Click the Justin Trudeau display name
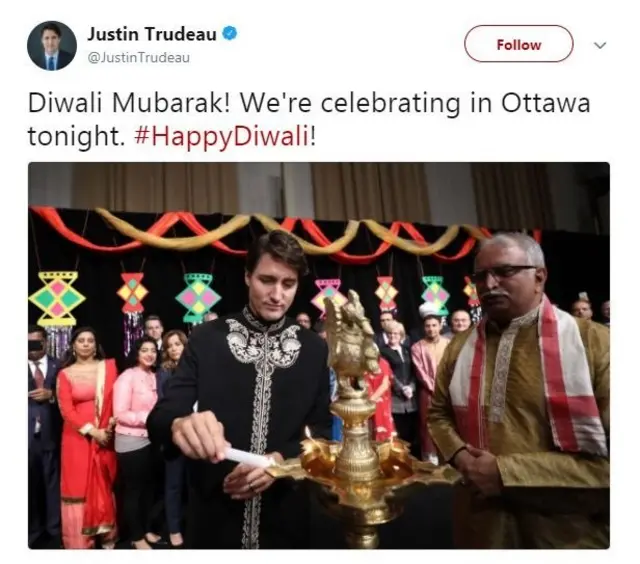The image size is (640, 564). (x=152, y=34)
